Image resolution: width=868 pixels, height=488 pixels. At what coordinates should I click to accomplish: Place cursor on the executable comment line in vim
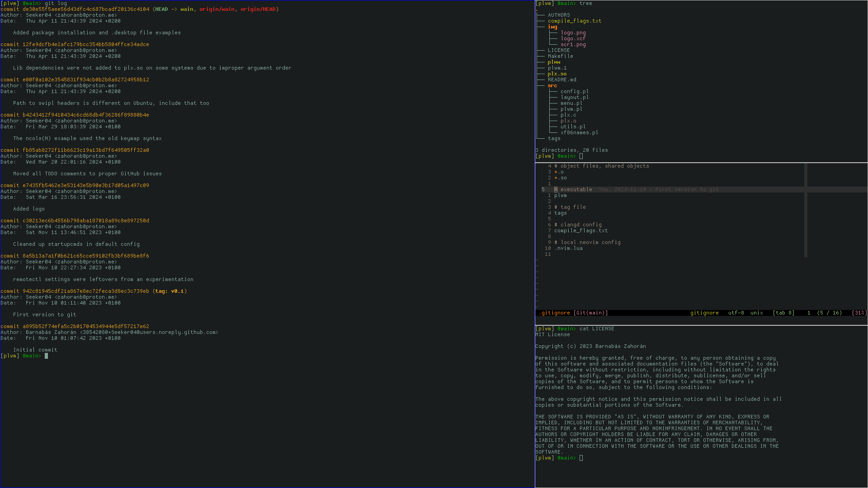pos(576,190)
